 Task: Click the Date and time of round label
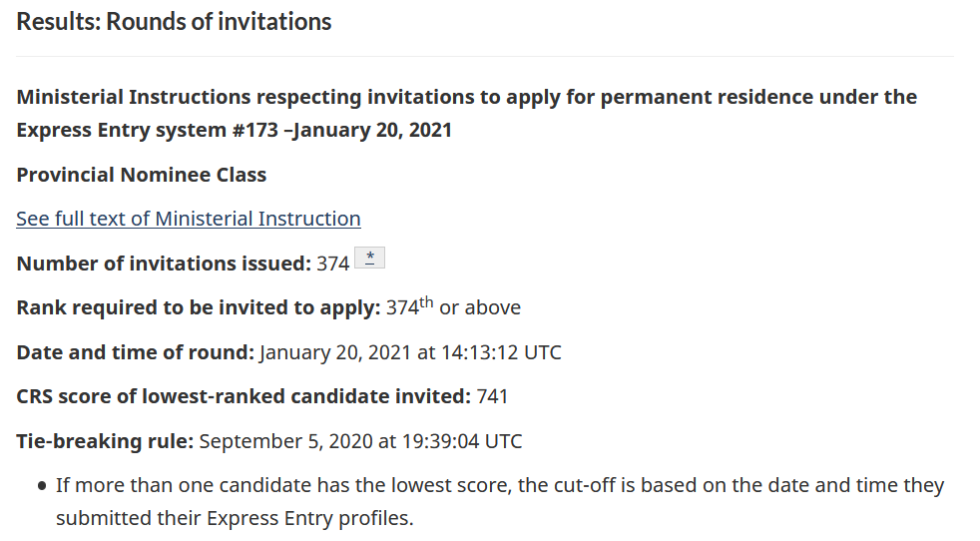click(135, 352)
